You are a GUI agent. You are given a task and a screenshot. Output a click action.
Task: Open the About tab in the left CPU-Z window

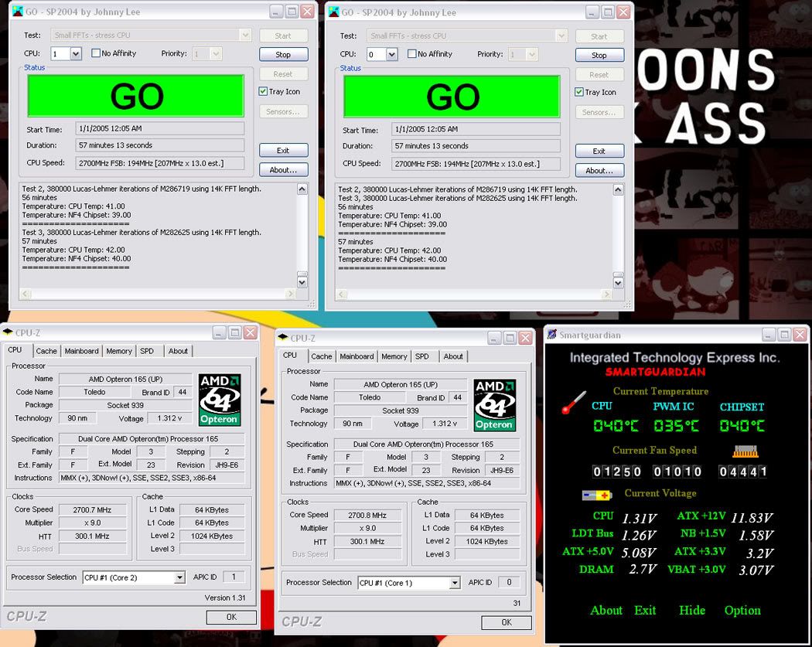click(178, 350)
